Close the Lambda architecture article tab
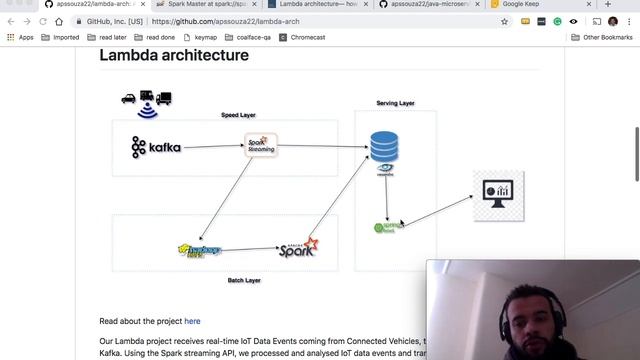 (366, 4)
